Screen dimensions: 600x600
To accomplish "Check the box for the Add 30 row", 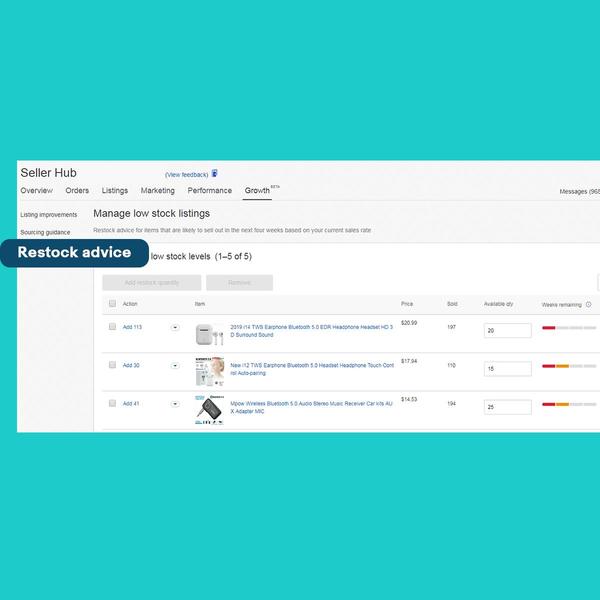I will click(112, 365).
